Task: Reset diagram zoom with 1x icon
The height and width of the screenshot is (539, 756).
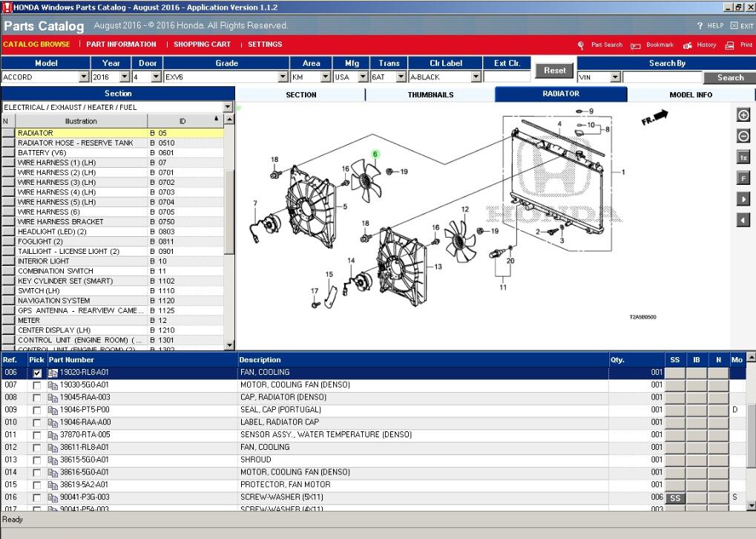Action: pos(743,157)
